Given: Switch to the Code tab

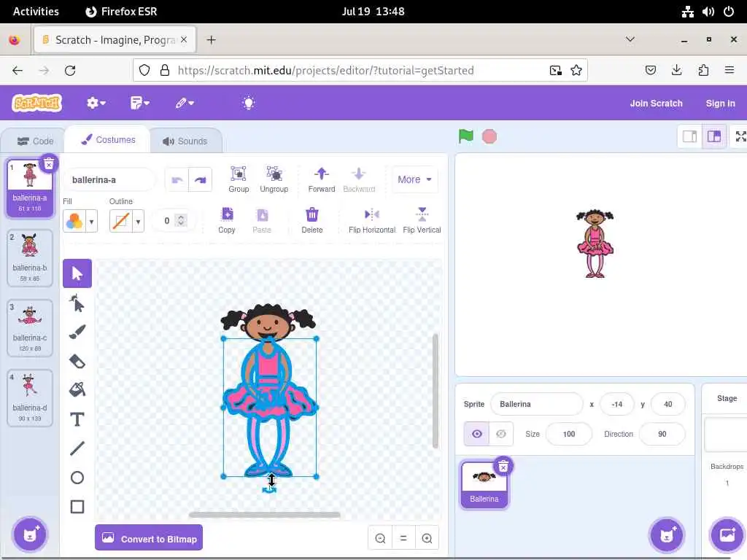Looking at the screenshot, I should tap(35, 141).
